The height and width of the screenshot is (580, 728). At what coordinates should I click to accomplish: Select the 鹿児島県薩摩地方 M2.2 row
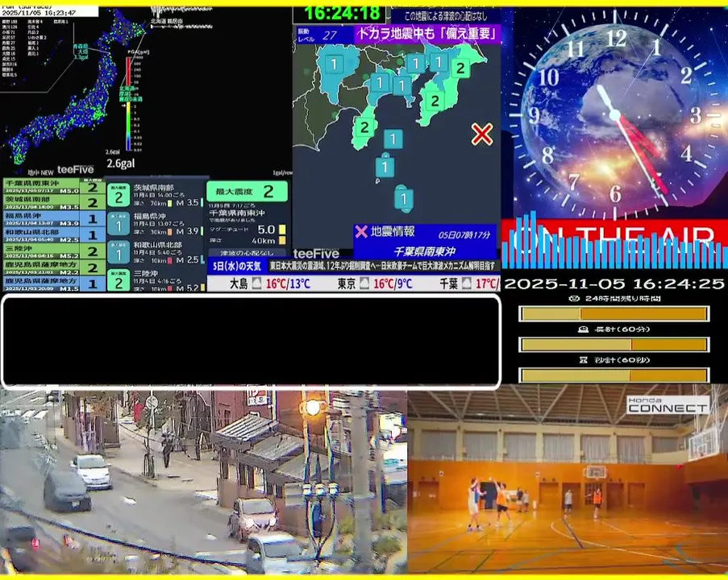coord(54,267)
